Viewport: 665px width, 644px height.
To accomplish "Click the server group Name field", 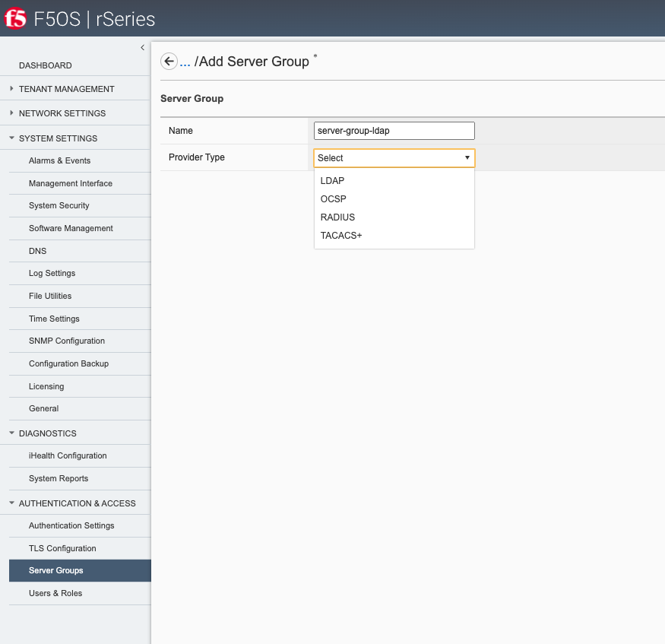I will click(x=394, y=131).
